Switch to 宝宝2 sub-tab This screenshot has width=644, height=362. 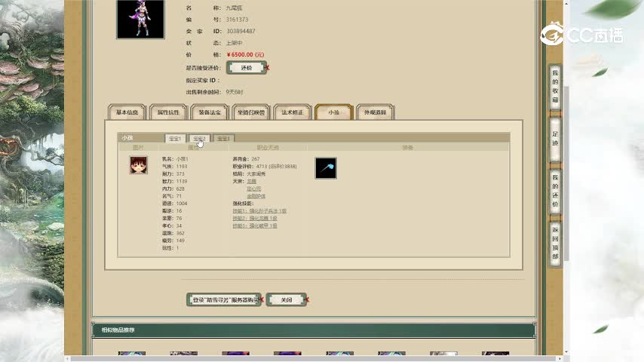click(199, 139)
